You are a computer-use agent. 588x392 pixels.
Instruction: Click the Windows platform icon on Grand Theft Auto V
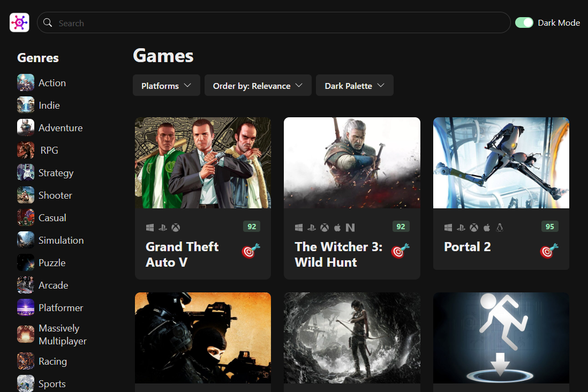149,227
